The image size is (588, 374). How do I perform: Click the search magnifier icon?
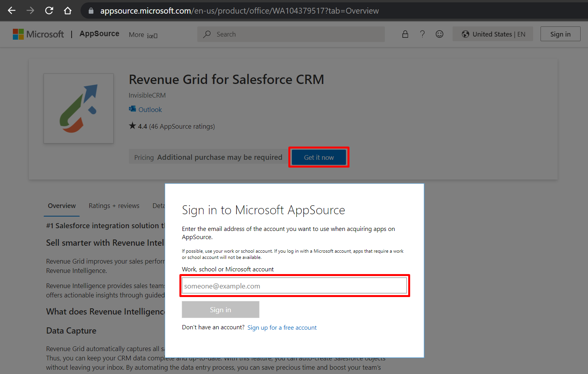[207, 34]
